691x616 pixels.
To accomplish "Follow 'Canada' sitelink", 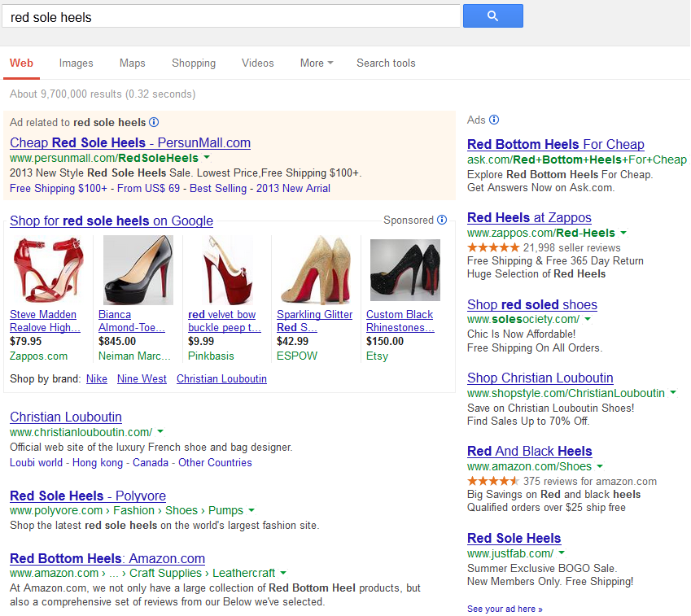I will (x=151, y=462).
